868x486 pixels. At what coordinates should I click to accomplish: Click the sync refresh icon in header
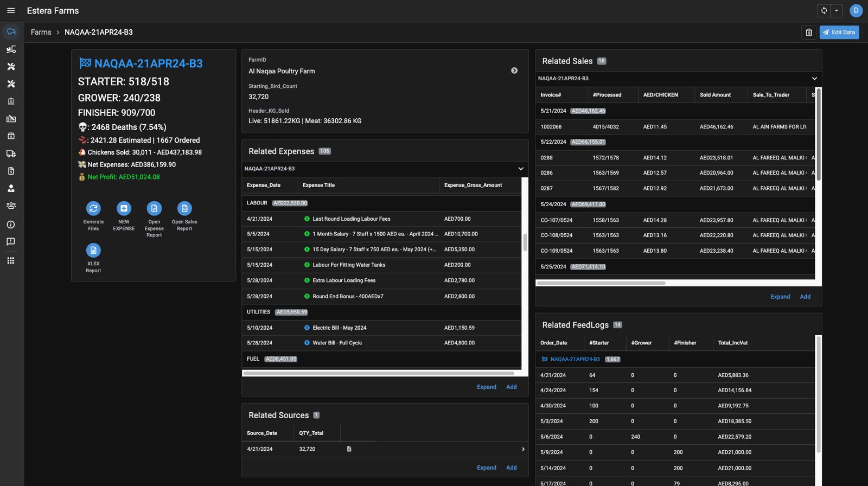(824, 10)
